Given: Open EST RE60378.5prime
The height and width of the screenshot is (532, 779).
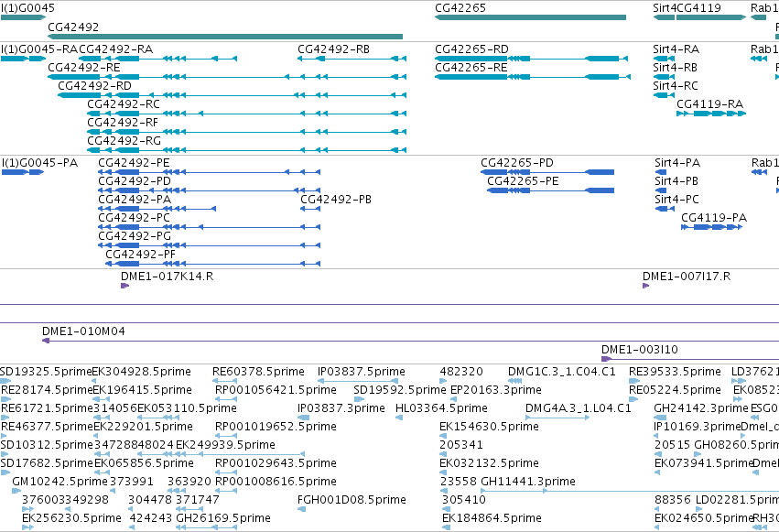Looking at the screenshot, I should coord(224,381).
